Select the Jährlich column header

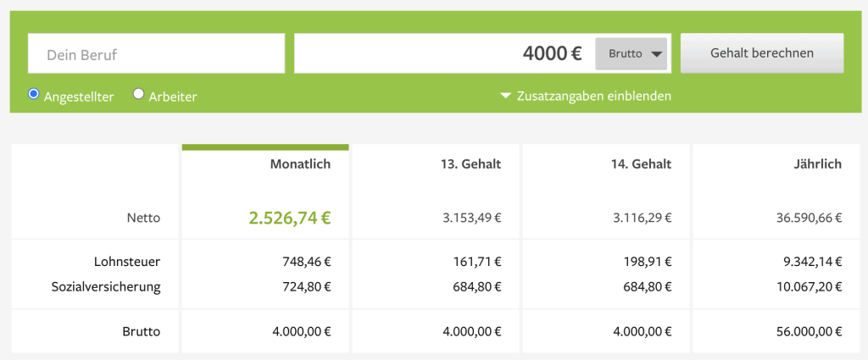[x=820, y=163]
